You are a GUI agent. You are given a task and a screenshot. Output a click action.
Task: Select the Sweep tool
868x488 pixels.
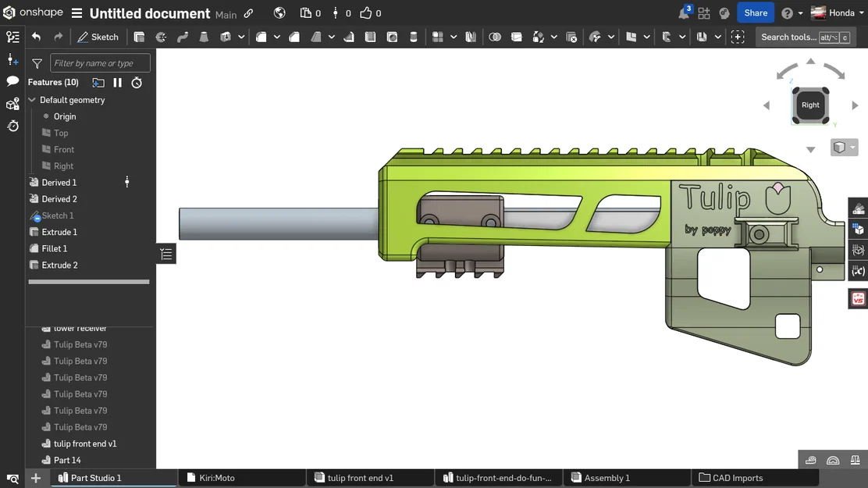(x=183, y=37)
